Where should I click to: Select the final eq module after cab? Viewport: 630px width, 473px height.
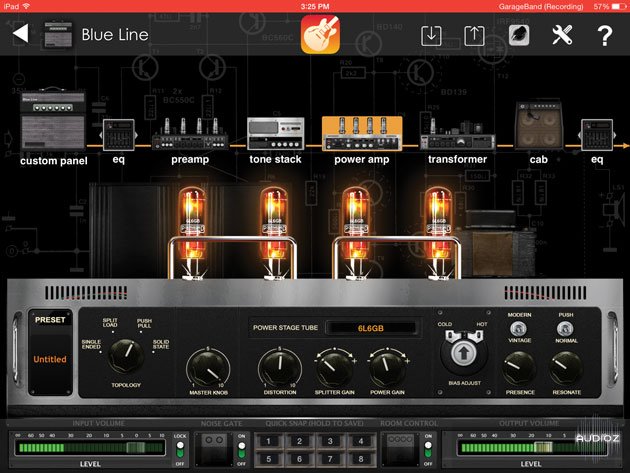click(x=597, y=135)
